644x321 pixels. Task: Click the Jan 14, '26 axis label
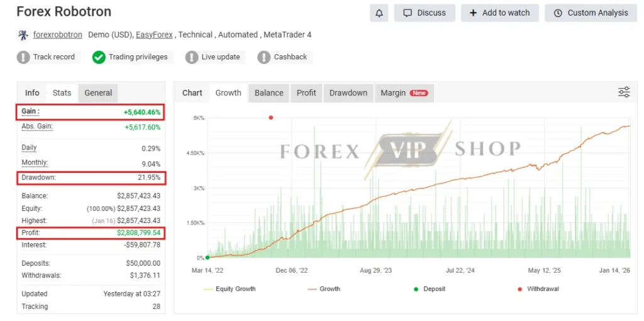pyautogui.click(x=614, y=271)
